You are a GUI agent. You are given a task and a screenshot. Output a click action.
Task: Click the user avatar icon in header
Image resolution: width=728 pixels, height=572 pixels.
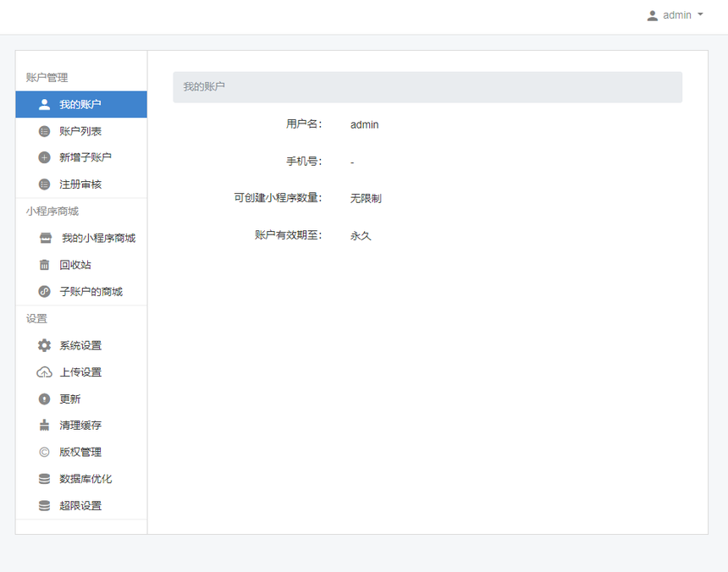click(652, 15)
